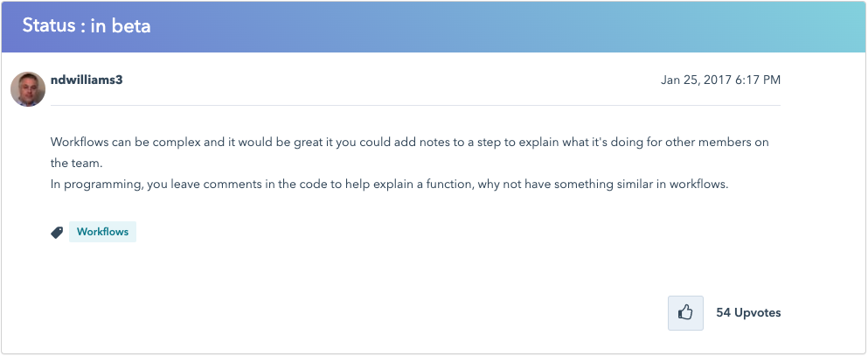The height and width of the screenshot is (356, 868).
Task: Filter ideas by the Workflows tag
Action: click(x=102, y=232)
